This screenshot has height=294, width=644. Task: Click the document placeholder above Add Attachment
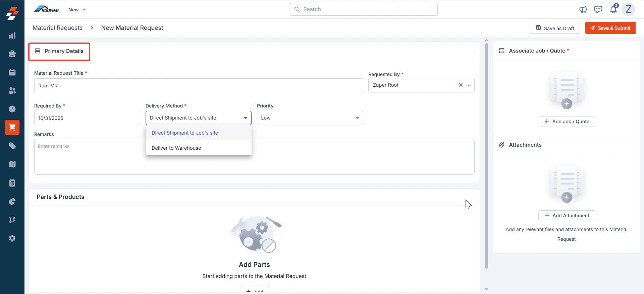[567, 183]
